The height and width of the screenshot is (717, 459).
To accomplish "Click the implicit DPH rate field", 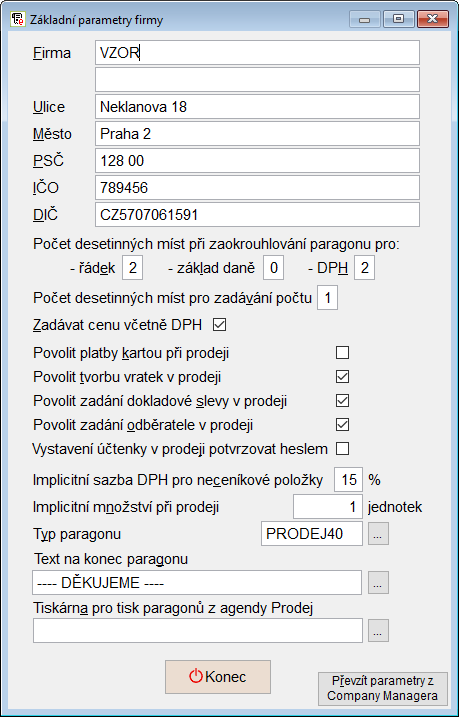I will pyautogui.click(x=348, y=480).
